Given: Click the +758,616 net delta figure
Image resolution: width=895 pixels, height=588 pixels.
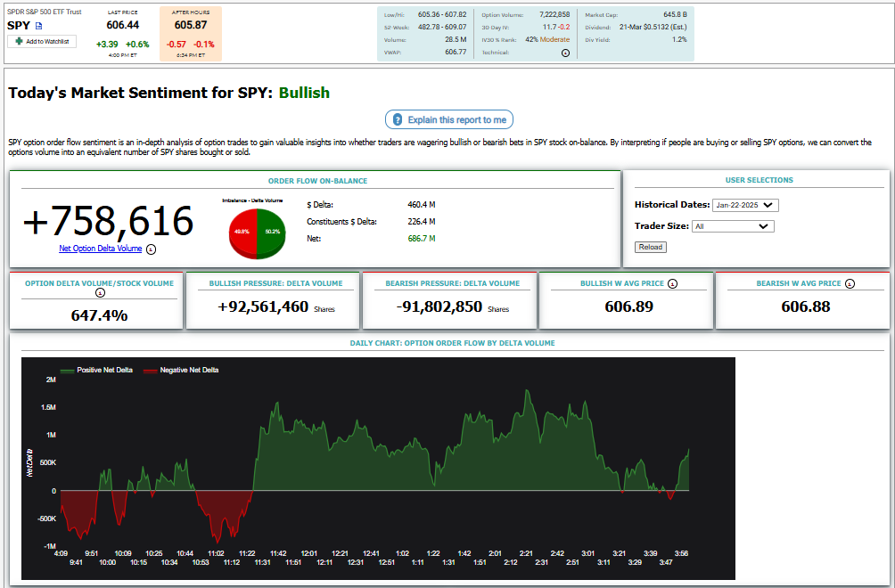Looking at the screenshot, I should [109, 221].
